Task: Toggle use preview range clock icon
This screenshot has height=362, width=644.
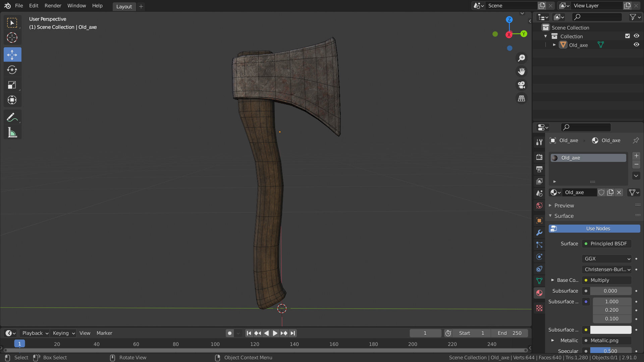Action: click(x=448, y=333)
